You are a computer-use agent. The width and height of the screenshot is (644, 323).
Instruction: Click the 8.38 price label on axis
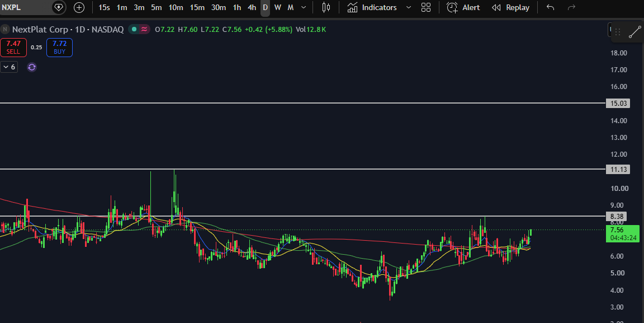point(618,217)
